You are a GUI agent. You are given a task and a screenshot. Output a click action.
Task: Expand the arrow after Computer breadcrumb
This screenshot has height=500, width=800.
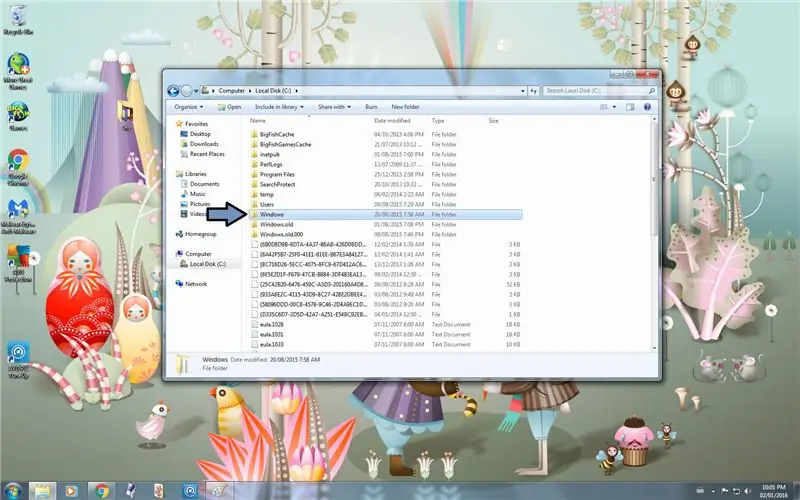pyautogui.click(x=250, y=91)
